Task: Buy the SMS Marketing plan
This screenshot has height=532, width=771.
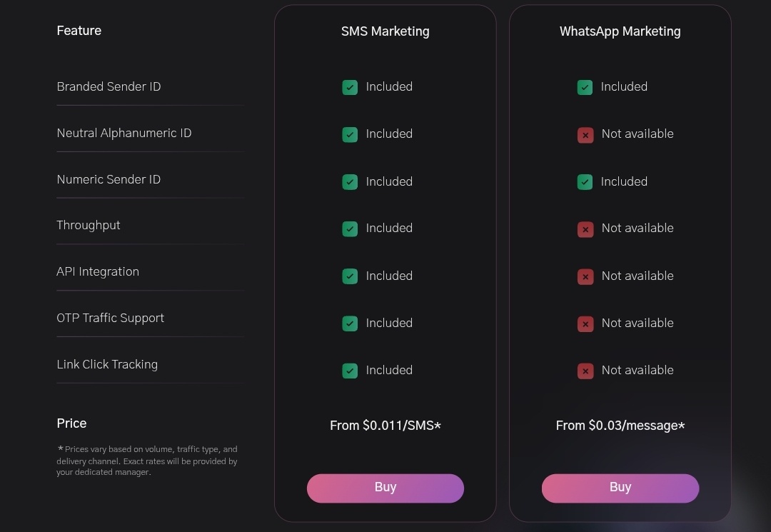Action: tap(385, 488)
